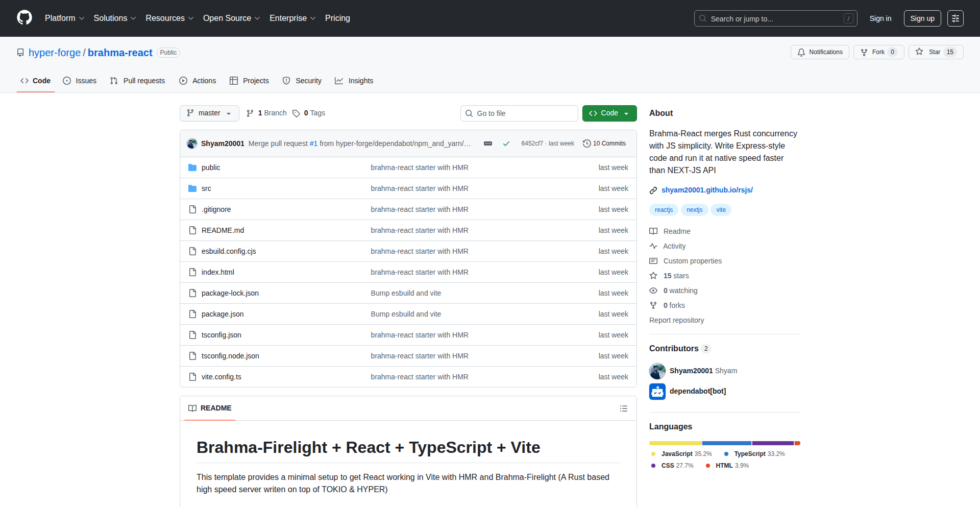Click the Sign up button
The image size is (980, 507).
tap(922, 18)
